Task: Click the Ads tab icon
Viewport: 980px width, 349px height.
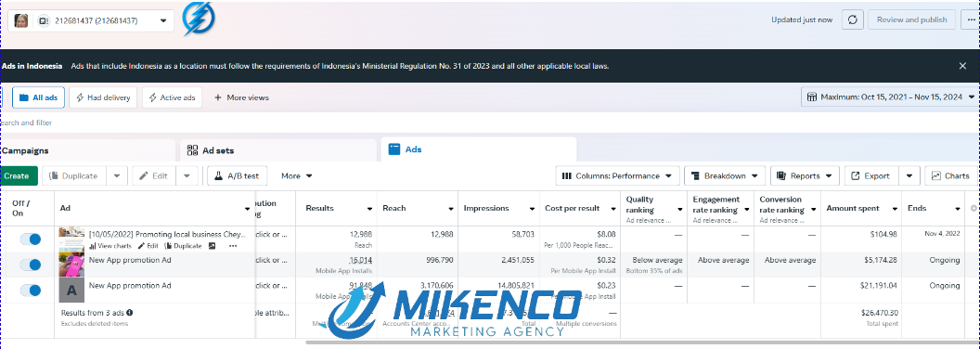Action: [394, 149]
